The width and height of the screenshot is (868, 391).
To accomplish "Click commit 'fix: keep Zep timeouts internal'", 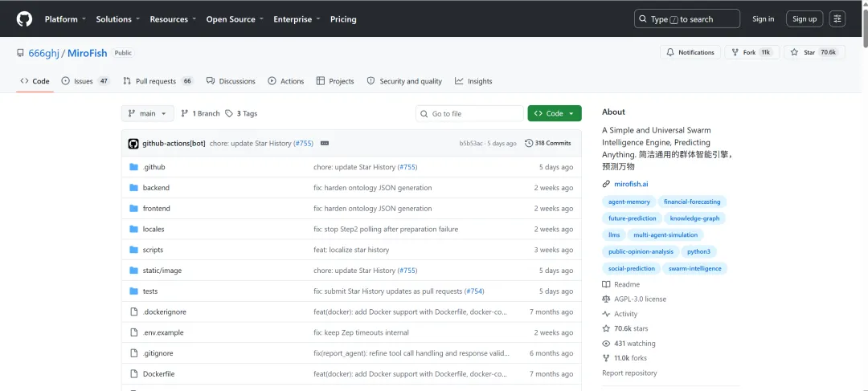I will coord(361,333).
